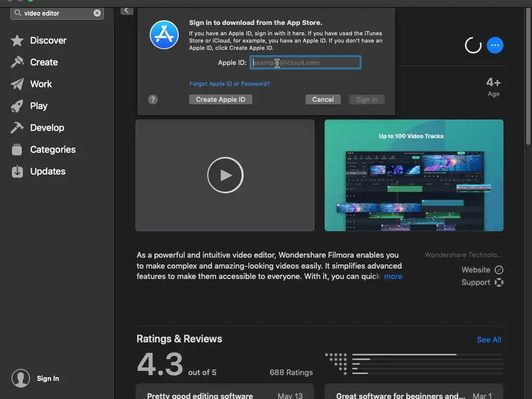Open the Create section
The height and width of the screenshot is (399, 532).
[x=44, y=62]
